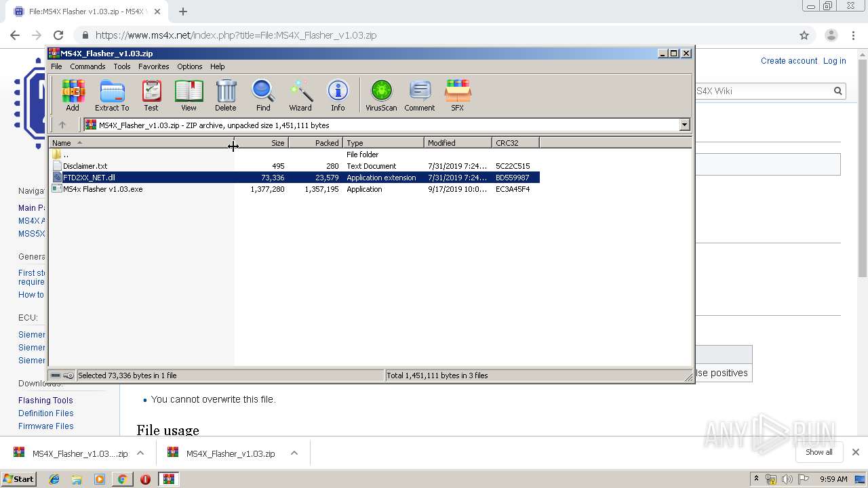Open Chrome from the taskbar
The width and height of the screenshot is (868, 488).
pos(122,479)
